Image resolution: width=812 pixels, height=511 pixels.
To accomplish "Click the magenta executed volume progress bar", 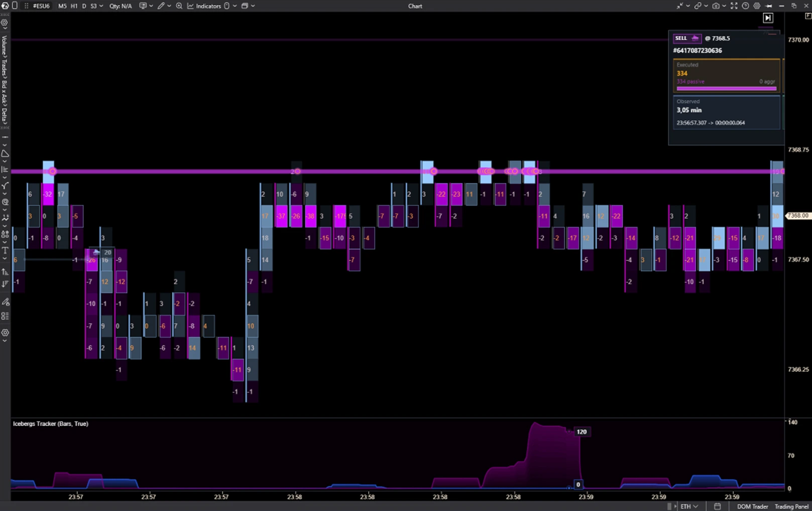I will click(x=726, y=88).
